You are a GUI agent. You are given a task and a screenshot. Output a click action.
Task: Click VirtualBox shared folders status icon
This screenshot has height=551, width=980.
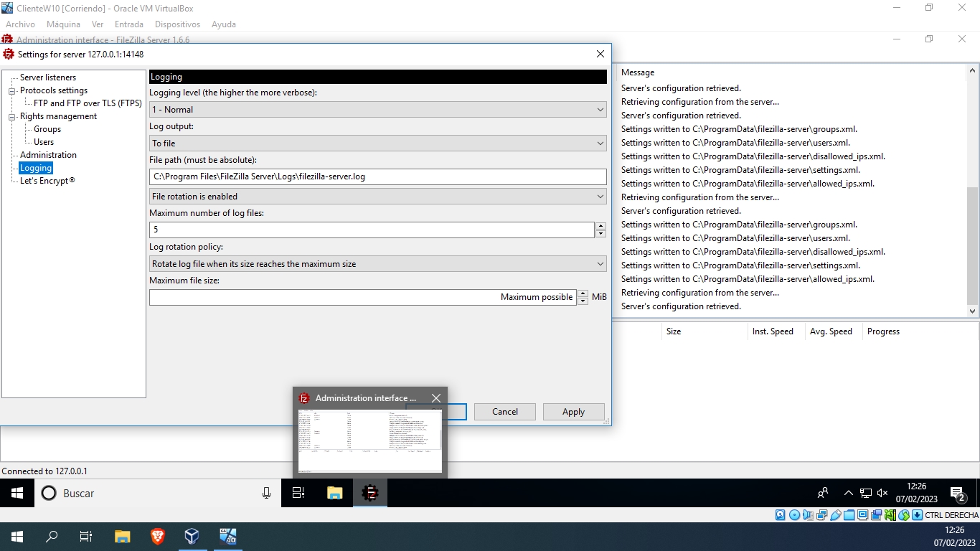pos(849,515)
